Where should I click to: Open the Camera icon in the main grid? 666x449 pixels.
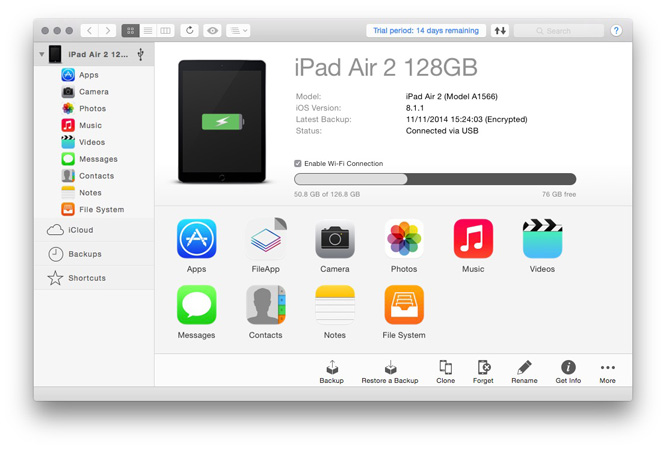(335, 241)
